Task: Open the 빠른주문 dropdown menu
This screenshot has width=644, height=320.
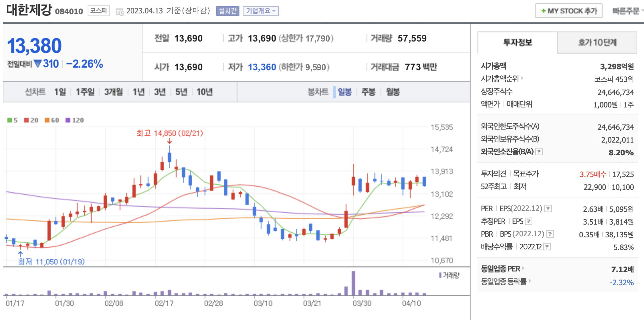Action: 627,11
